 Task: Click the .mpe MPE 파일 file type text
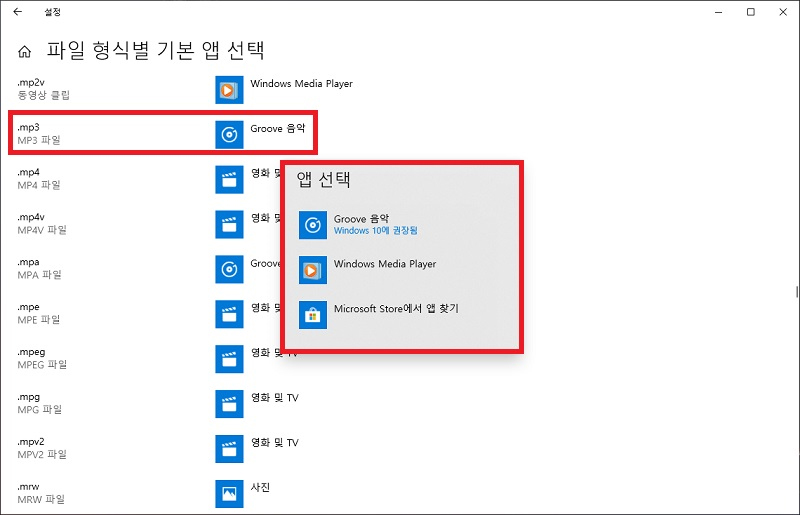(x=39, y=313)
